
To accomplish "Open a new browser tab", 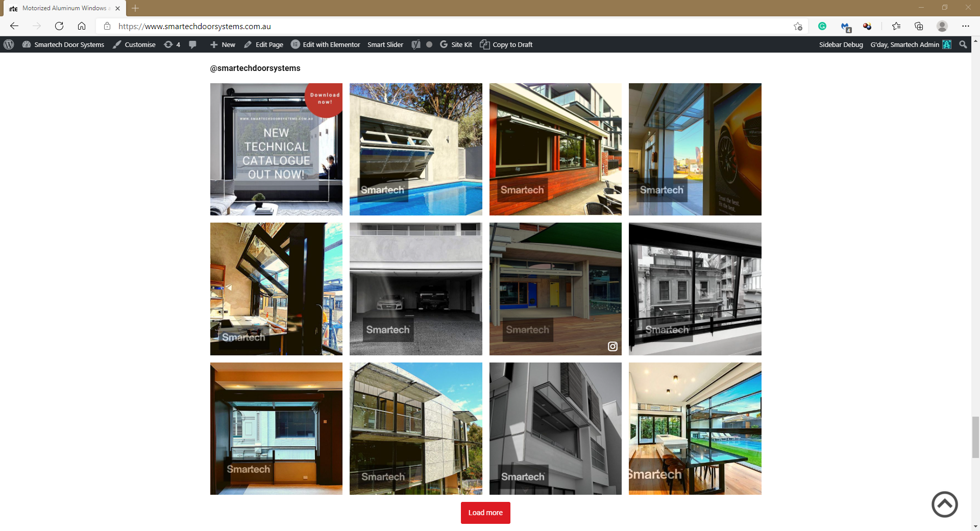I will [x=135, y=8].
